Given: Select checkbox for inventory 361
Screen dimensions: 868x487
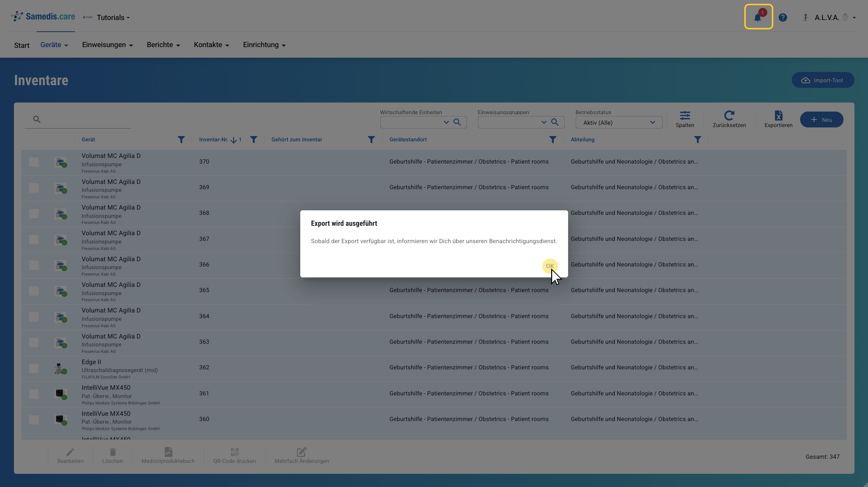Looking at the screenshot, I should pos(34,394).
